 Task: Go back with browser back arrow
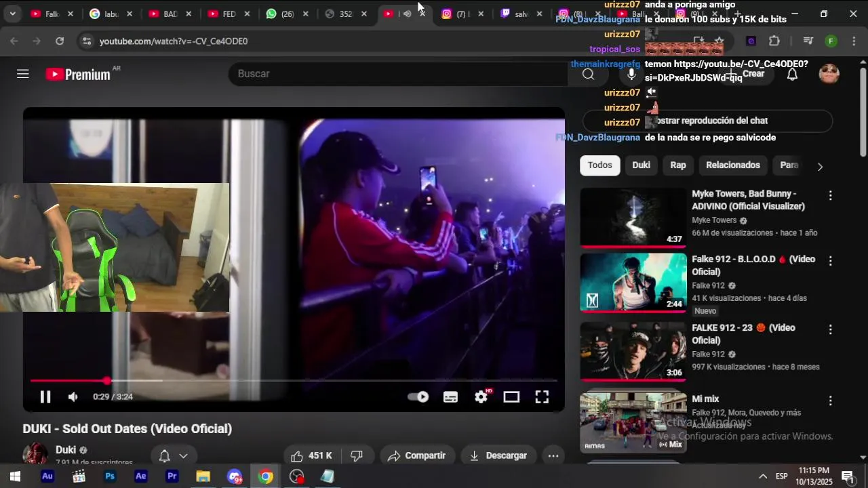click(14, 41)
